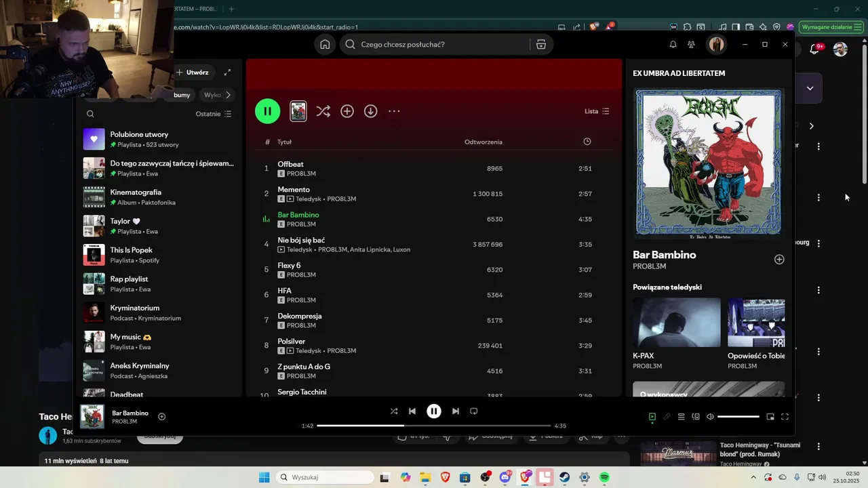868x488 pixels.
Task: Skip to previous track
Action: (x=412, y=411)
